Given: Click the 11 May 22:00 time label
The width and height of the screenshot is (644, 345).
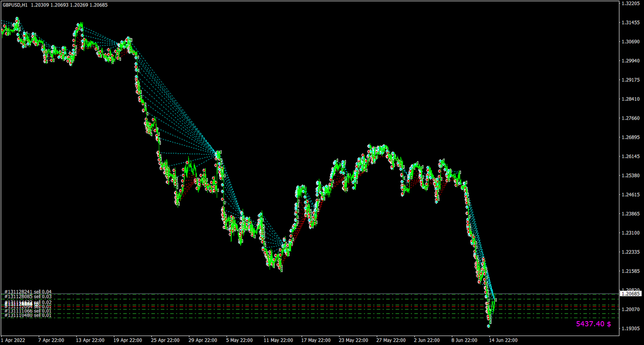Looking at the screenshot, I should click(x=278, y=341).
